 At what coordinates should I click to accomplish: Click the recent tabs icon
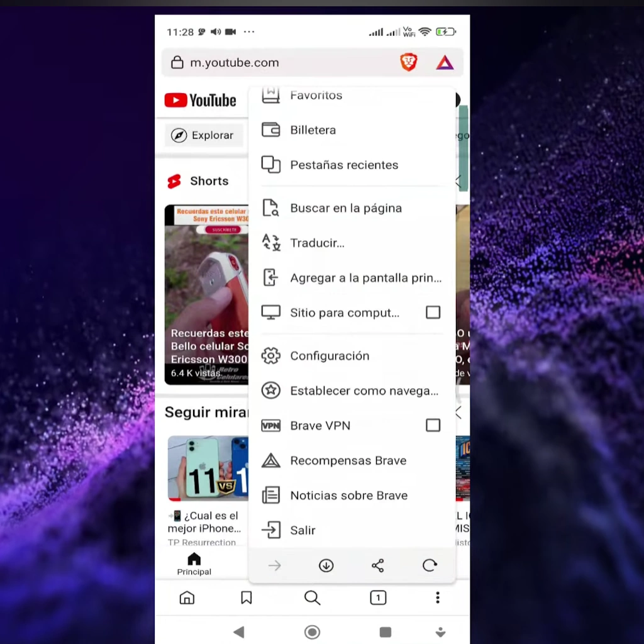tap(270, 165)
